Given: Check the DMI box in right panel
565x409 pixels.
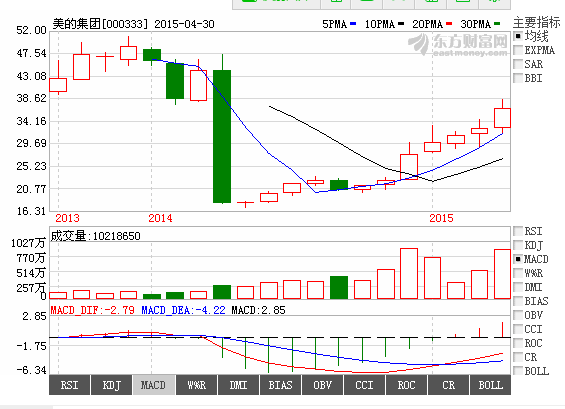Looking at the screenshot, I should point(518,287).
